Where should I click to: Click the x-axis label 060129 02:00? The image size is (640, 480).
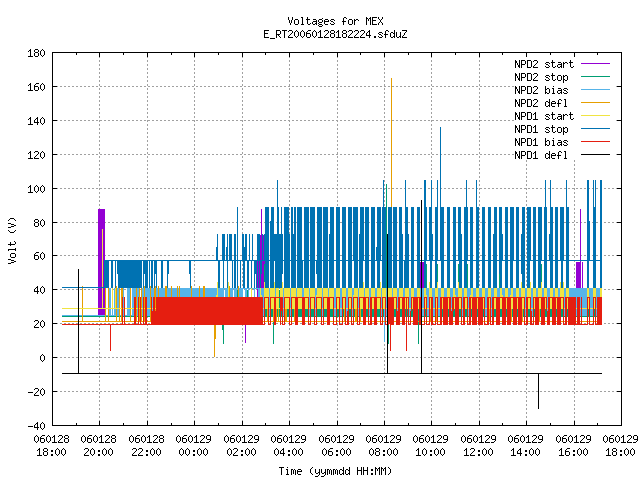(241, 446)
